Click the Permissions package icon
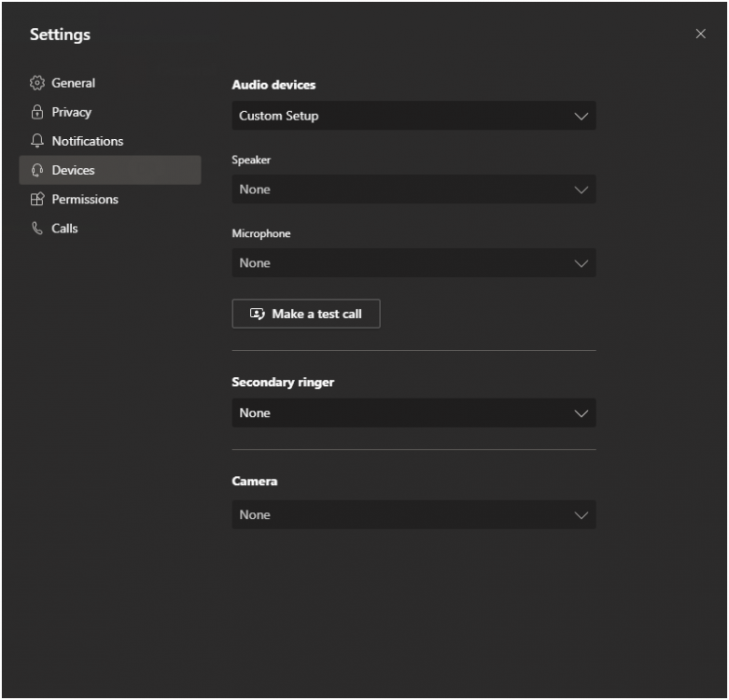 (37, 199)
